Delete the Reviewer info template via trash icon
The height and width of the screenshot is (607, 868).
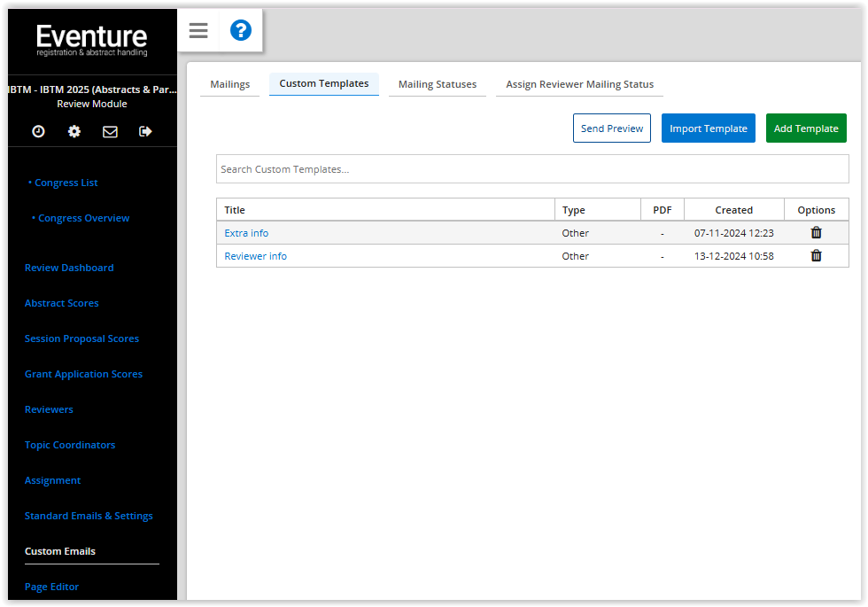tap(816, 255)
